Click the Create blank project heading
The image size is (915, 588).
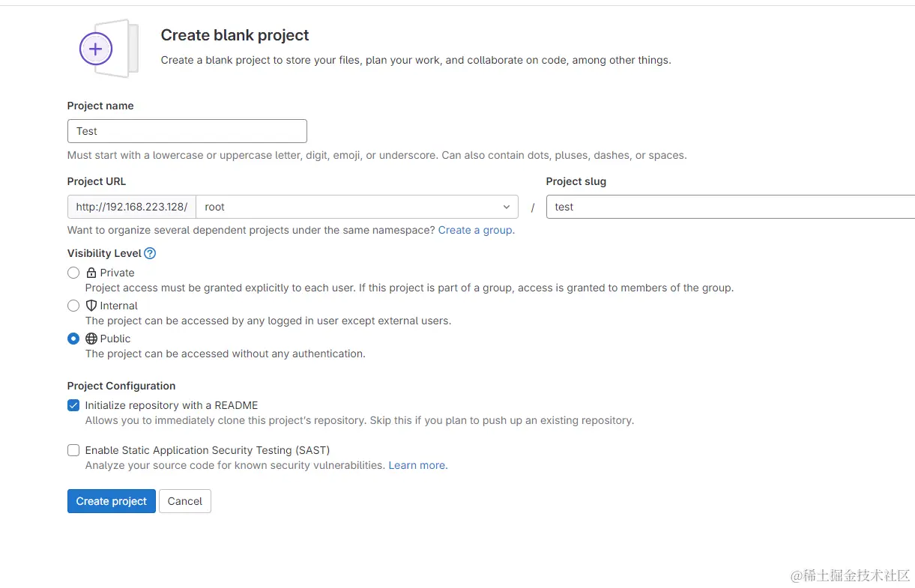pyautogui.click(x=235, y=35)
